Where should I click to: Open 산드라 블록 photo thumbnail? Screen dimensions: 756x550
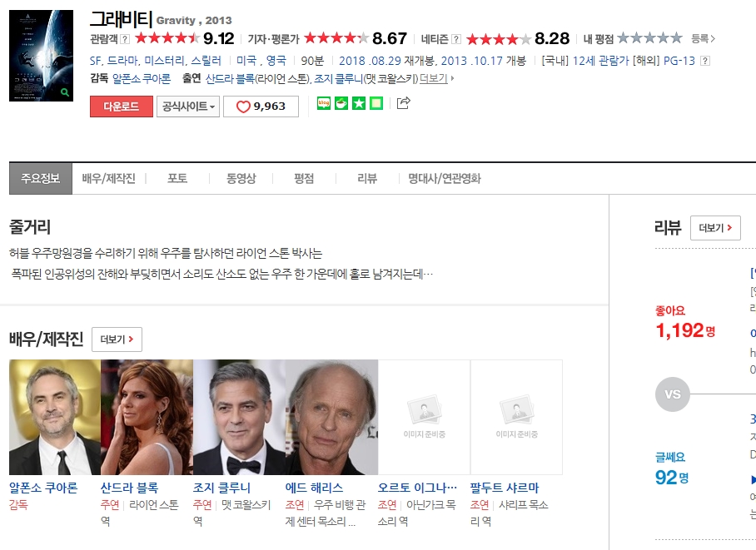tap(147, 418)
